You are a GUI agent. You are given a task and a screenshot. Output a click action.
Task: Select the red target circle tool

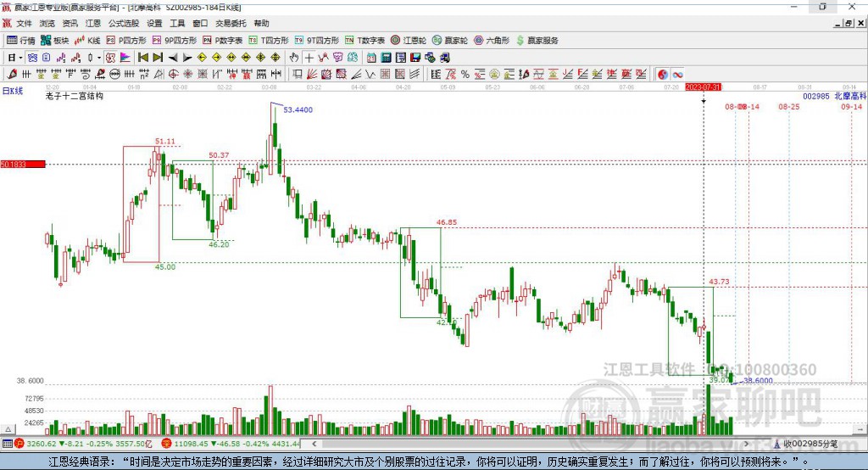click(x=173, y=75)
